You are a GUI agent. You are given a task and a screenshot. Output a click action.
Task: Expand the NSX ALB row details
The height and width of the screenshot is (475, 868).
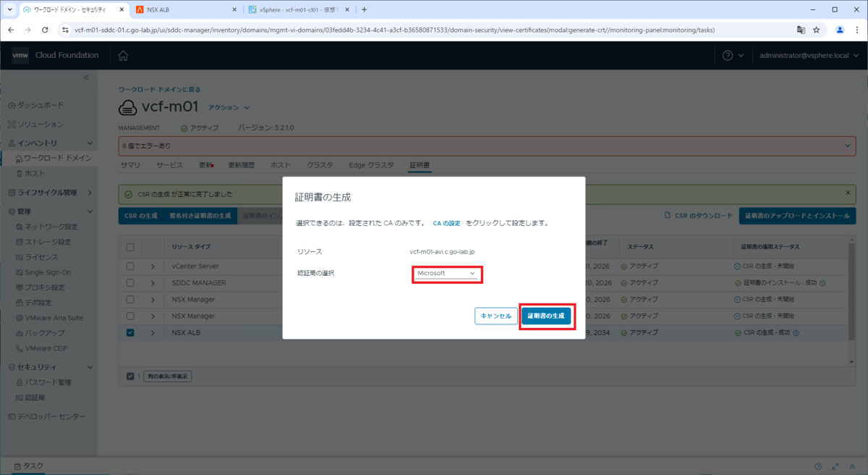point(153,332)
